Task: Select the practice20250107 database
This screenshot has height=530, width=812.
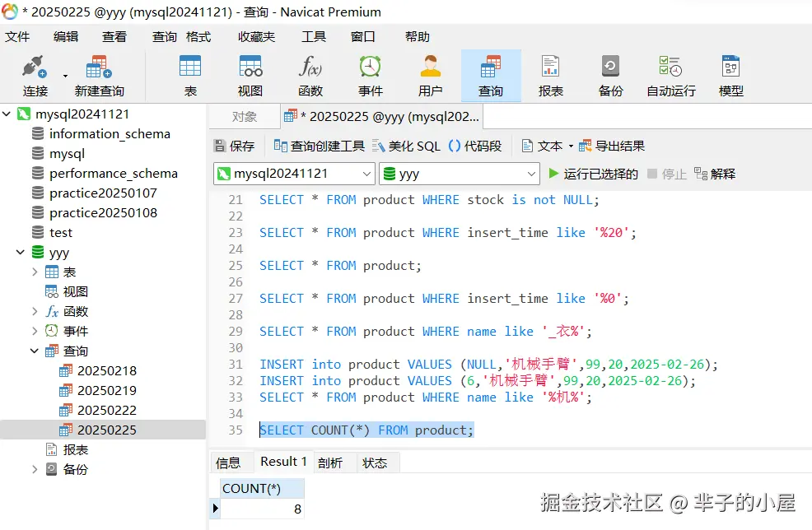Action: 103,193
